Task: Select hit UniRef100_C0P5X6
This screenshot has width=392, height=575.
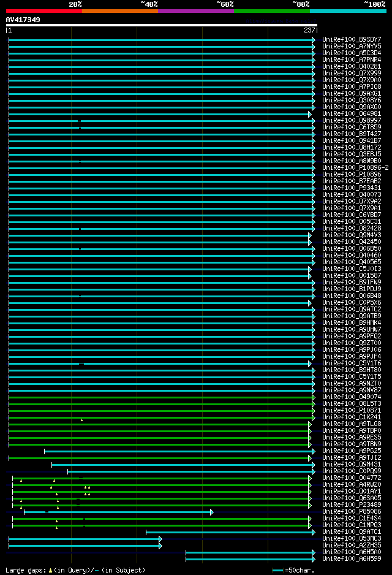Action: pos(352,303)
